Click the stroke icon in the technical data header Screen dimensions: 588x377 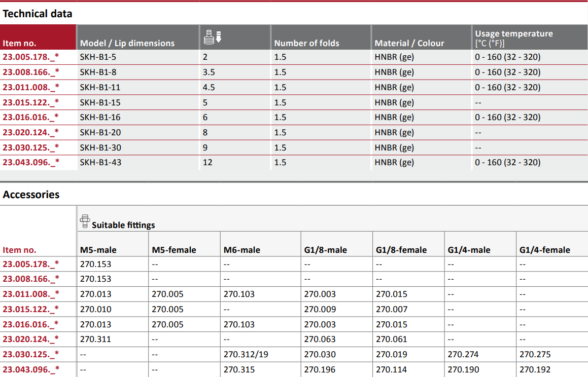pos(212,37)
